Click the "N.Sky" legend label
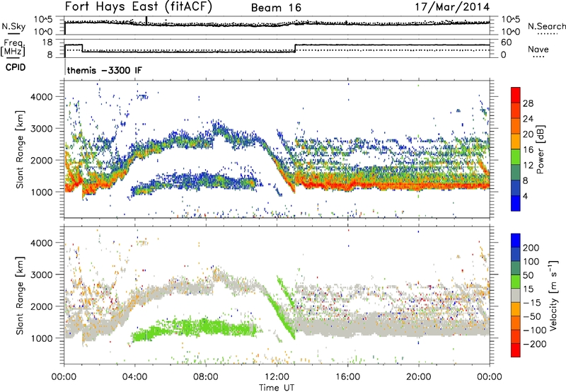This screenshot has width=566, height=392. click(13, 26)
